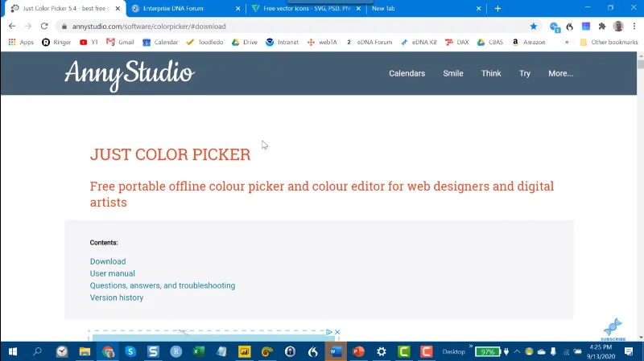Open Think in site navigation
Screen dimensions: 644x361
click(x=491, y=73)
